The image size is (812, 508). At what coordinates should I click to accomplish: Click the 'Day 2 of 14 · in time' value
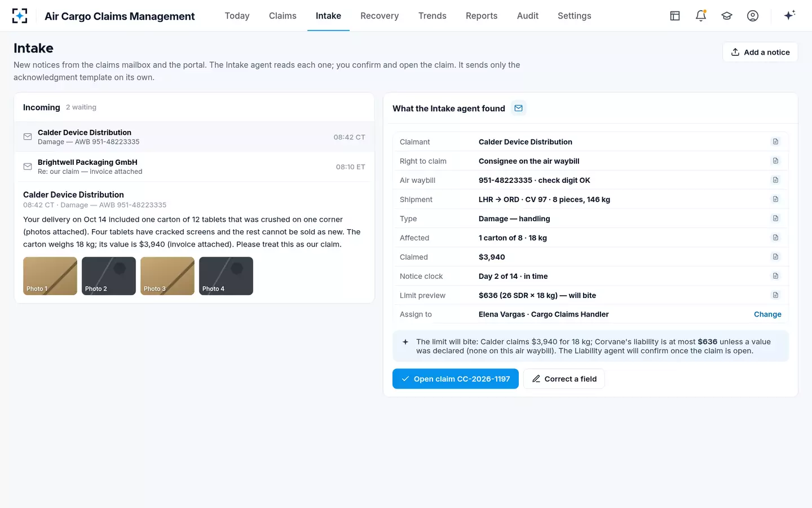[513, 276]
